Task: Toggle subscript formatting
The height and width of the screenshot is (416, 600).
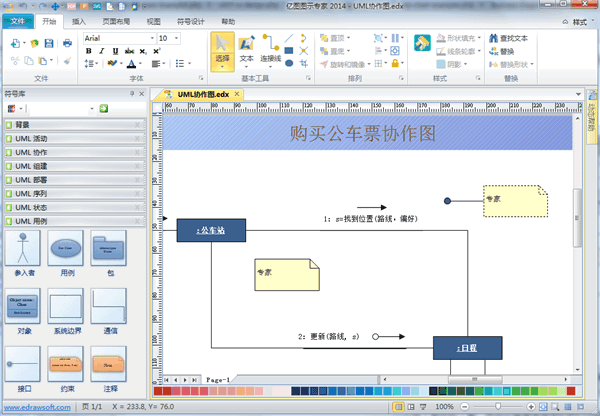Action: tap(143, 51)
